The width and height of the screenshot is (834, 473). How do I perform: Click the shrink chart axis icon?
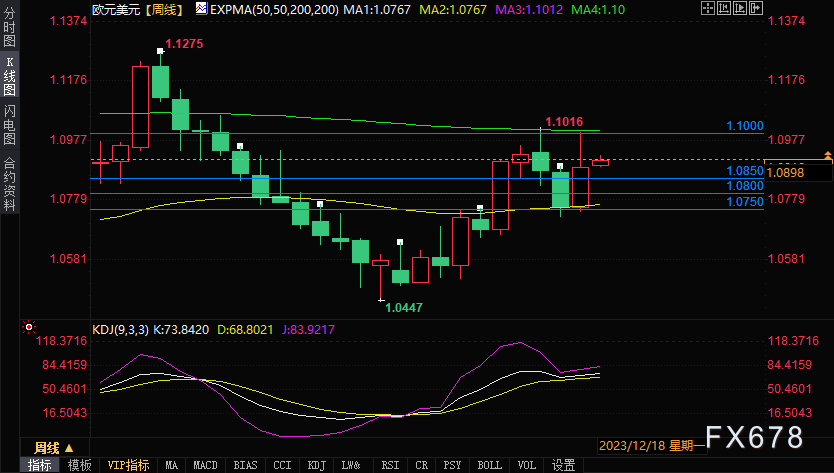tap(724, 8)
